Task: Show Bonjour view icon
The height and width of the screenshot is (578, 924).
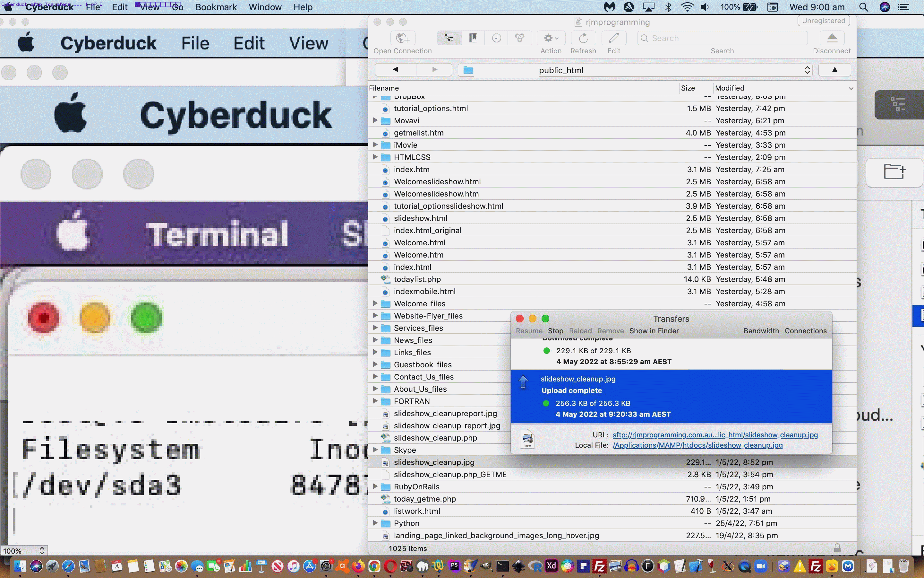Action: pyautogui.click(x=520, y=38)
